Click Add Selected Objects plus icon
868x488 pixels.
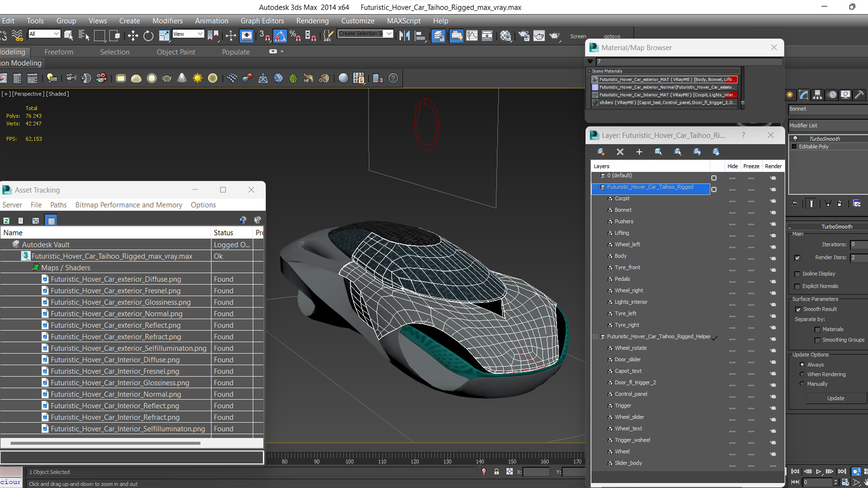pyautogui.click(x=639, y=152)
